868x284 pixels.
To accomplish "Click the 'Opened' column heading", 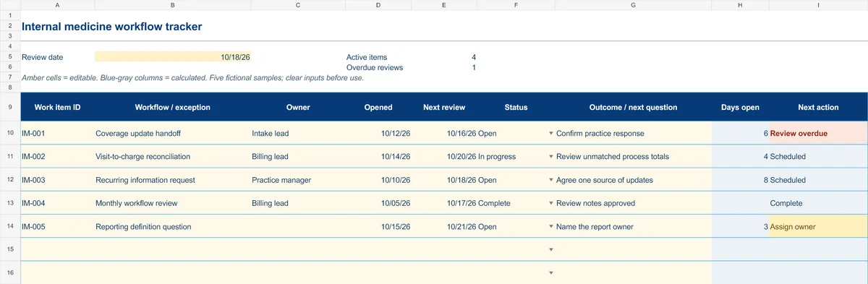I will point(378,107).
